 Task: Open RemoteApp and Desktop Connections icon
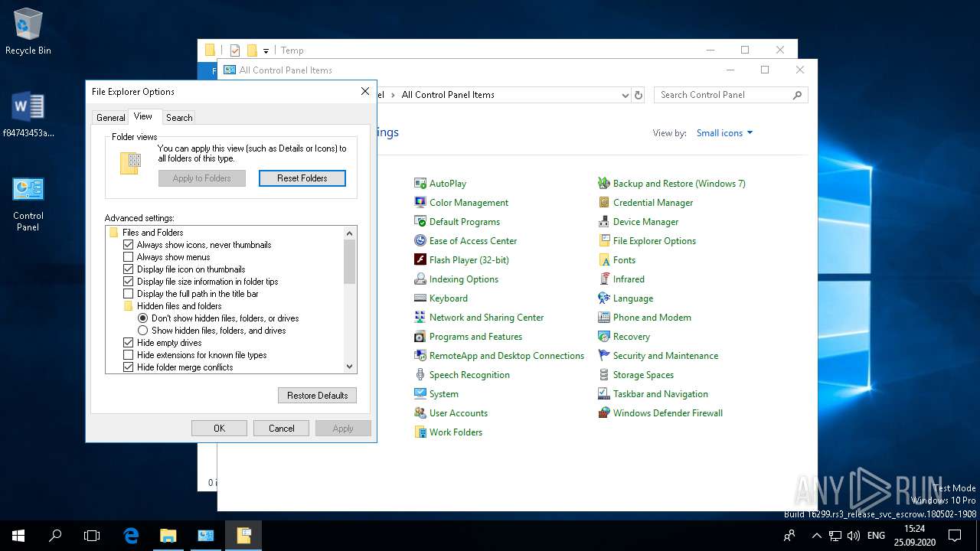420,356
